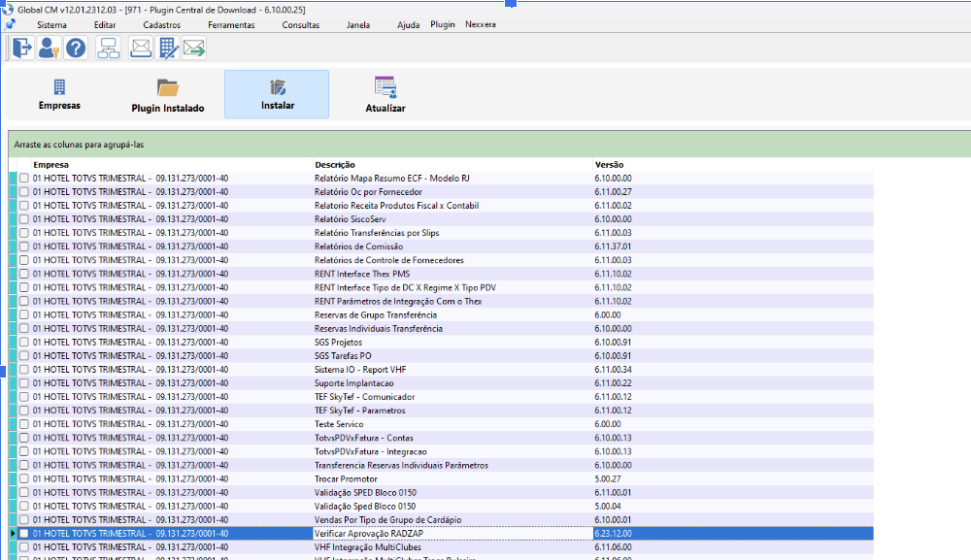Select RENT Parâmetros de Integração Com o Thex
Screen dimensions: 971x560
(441, 301)
